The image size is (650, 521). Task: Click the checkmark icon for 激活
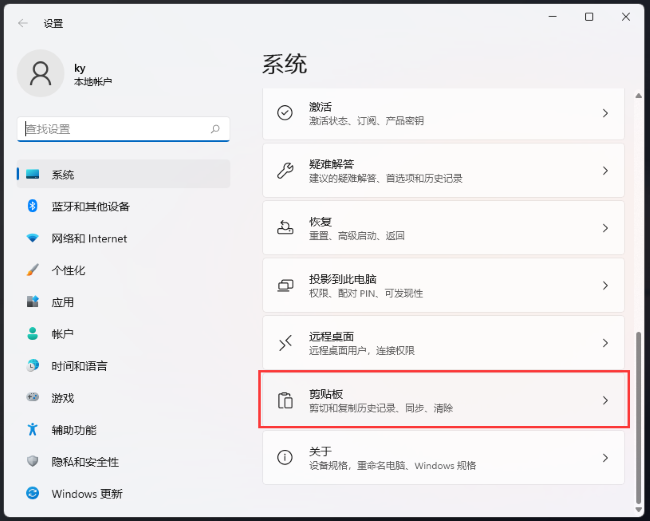point(285,113)
